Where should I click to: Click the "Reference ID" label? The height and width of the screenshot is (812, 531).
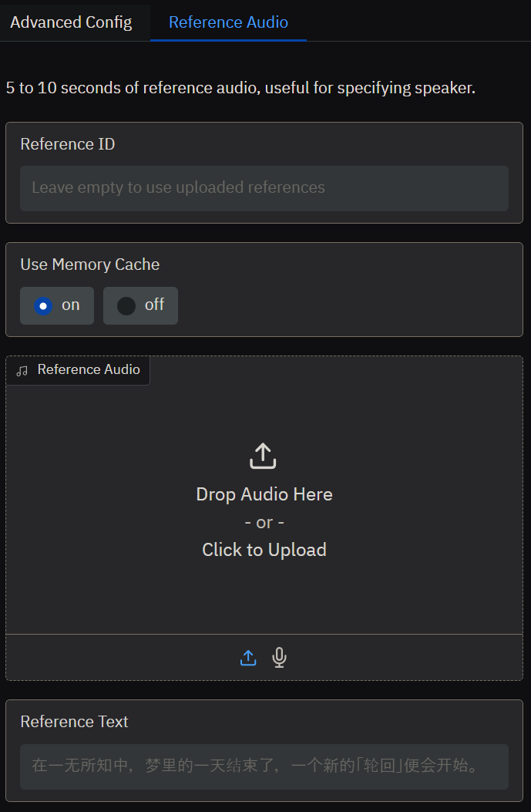coord(68,144)
